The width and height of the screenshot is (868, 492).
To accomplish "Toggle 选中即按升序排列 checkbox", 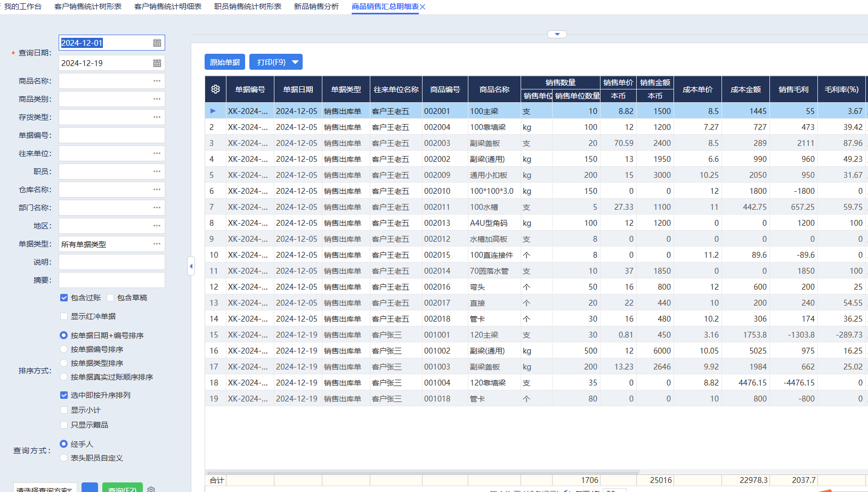I will (x=64, y=395).
